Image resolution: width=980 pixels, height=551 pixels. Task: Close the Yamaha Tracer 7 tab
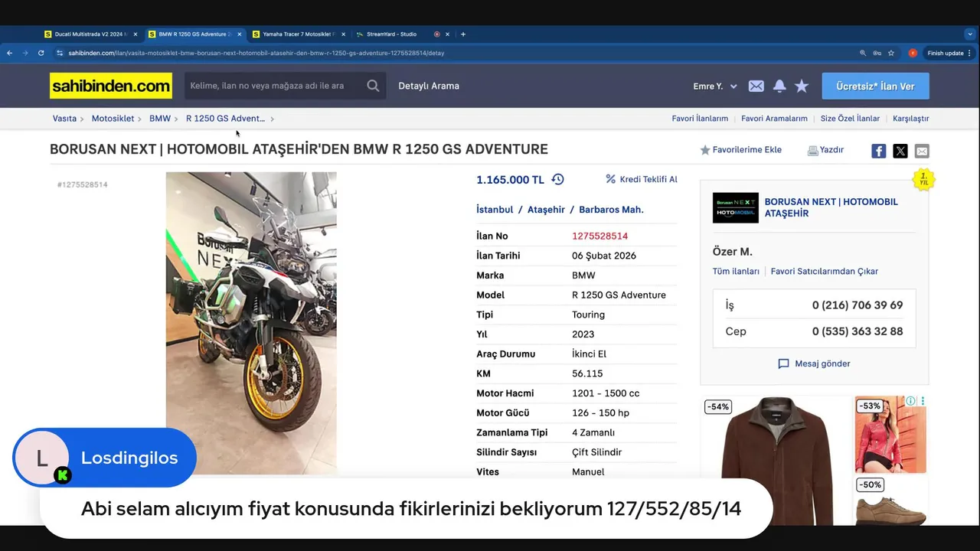point(343,34)
